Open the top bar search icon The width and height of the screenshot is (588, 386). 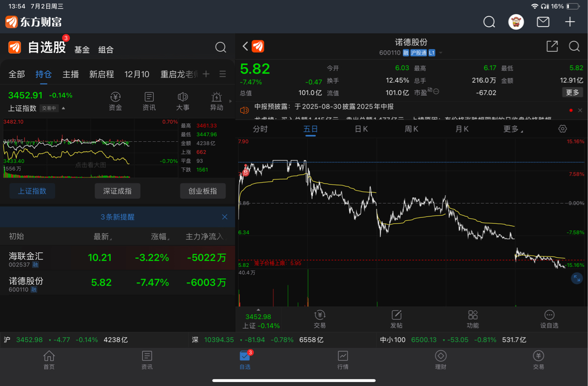pyautogui.click(x=489, y=22)
